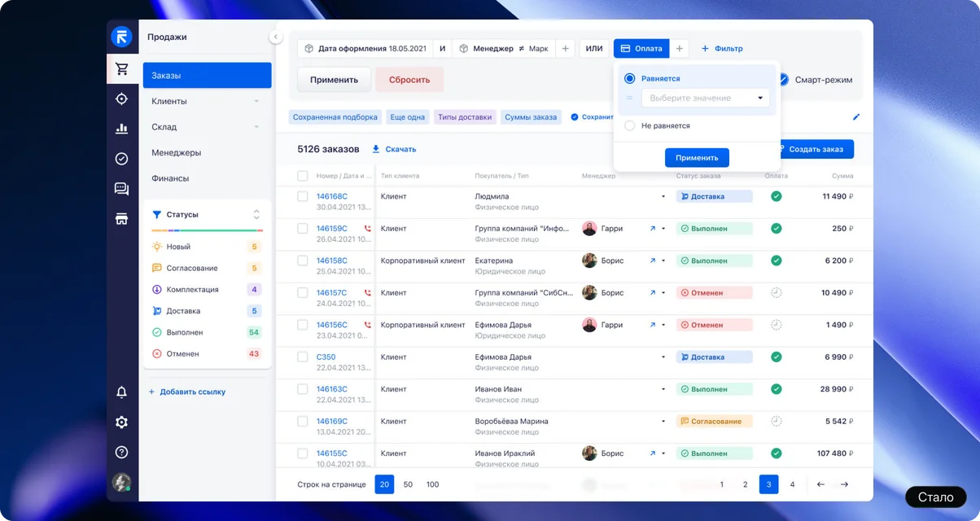Select the checkbox for order 146158C
This screenshot has height=521, width=980.
pos(303,260)
